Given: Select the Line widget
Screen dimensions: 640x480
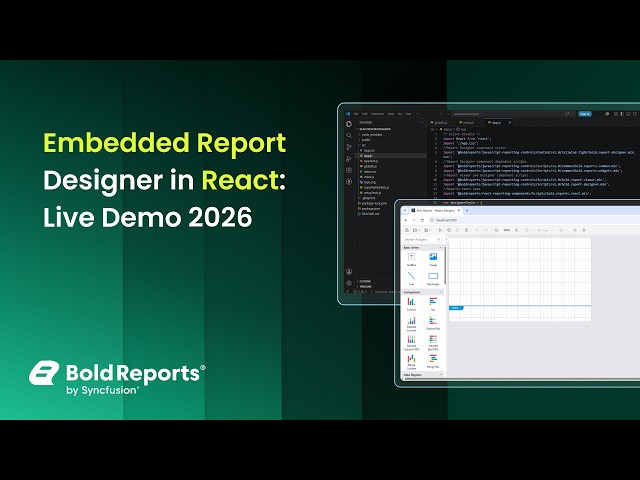Looking at the screenshot, I should click(x=411, y=278).
